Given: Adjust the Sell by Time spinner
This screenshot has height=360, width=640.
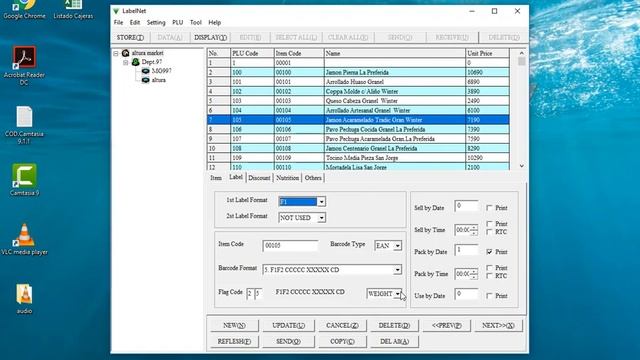Looking at the screenshot, I should point(473,230).
